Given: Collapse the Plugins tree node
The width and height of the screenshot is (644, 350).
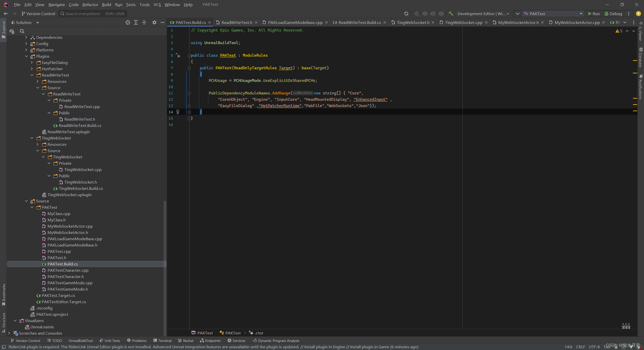Looking at the screenshot, I should (26, 56).
